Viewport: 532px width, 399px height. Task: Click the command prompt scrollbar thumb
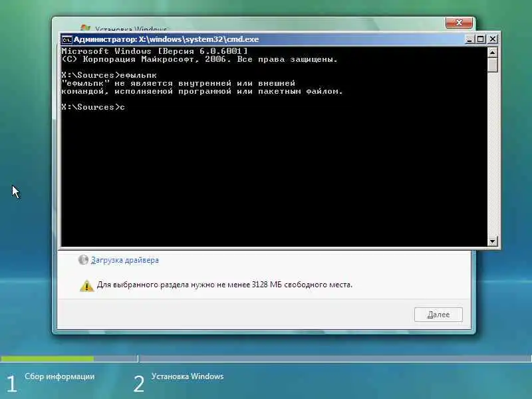coord(492,65)
